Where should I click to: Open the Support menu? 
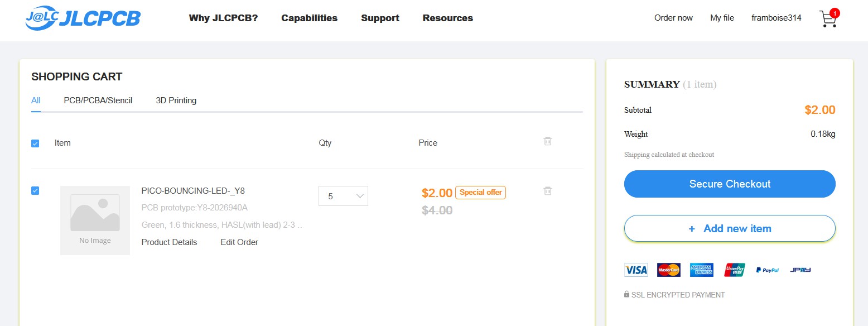380,18
